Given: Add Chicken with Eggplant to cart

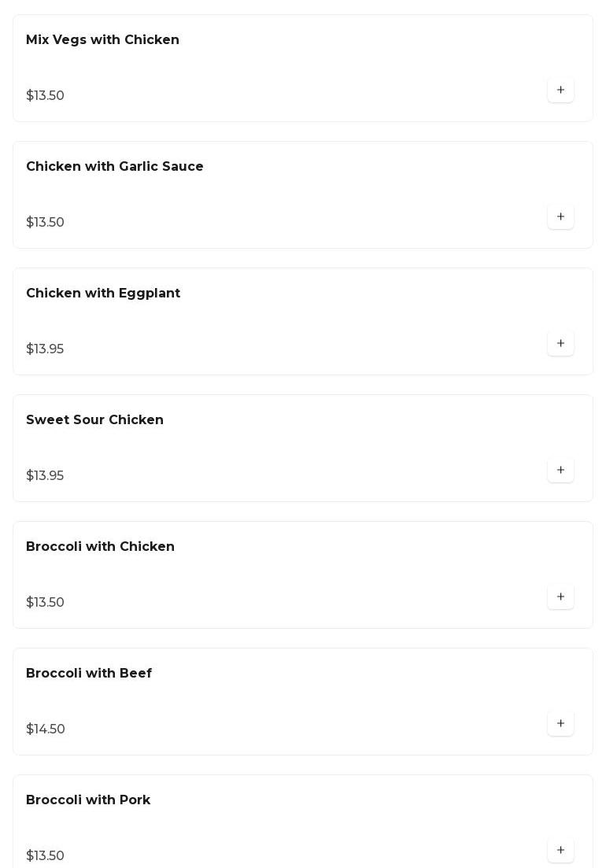Looking at the screenshot, I should (x=560, y=344).
